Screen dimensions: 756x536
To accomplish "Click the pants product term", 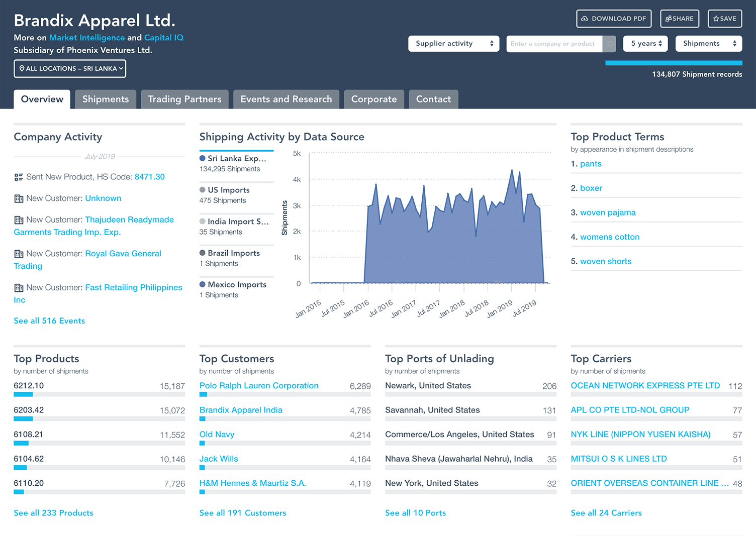I will (x=591, y=164).
